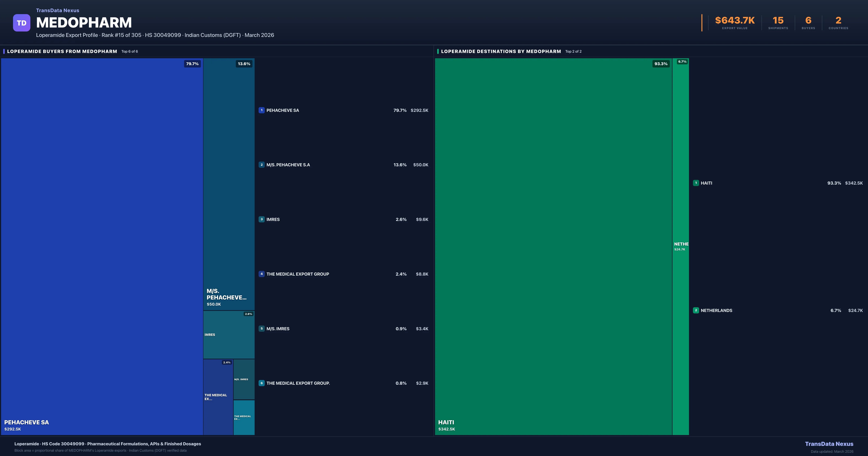Select the rank 1 badge beside HAITI
This screenshot has width=868, height=456.
click(695, 183)
